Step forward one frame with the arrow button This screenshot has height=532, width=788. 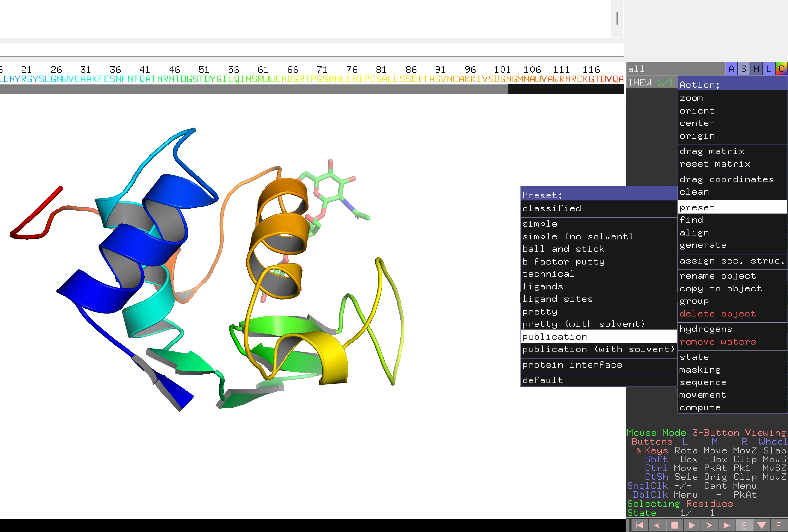pos(709,525)
